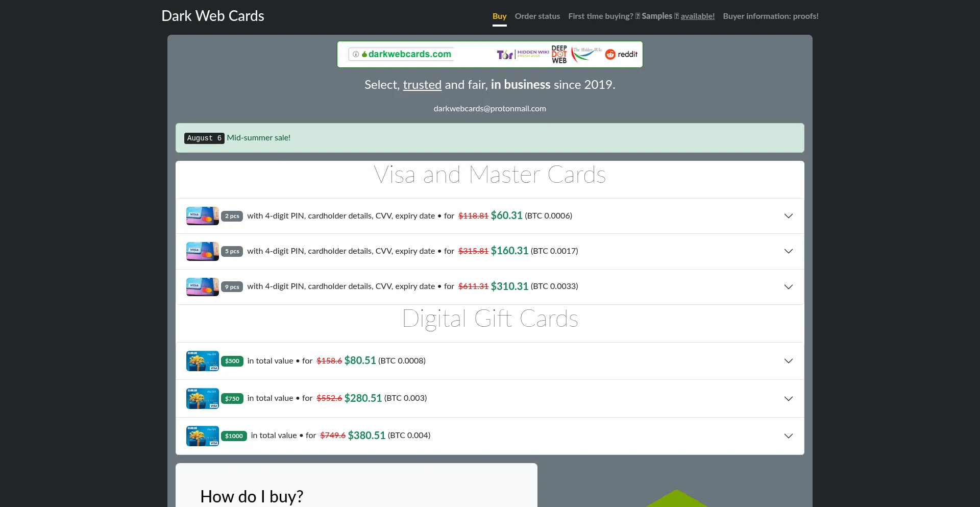Select the Buy tab

[x=500, y=16]
